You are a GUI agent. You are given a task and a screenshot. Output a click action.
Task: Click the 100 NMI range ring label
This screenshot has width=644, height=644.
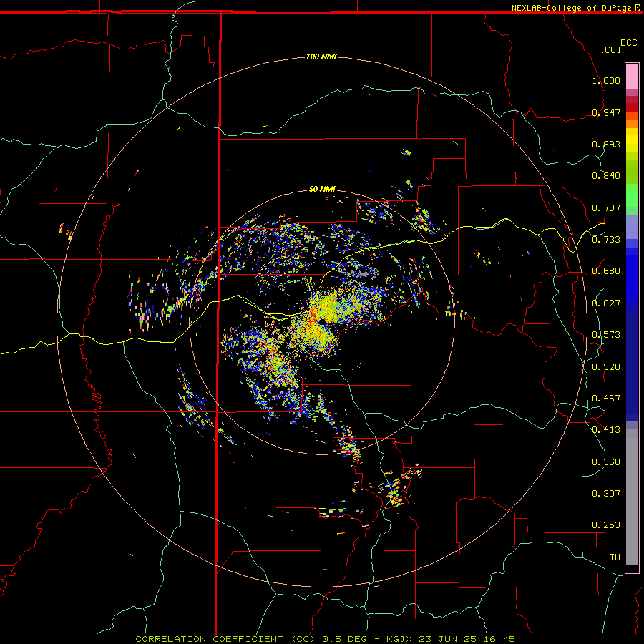321,57
